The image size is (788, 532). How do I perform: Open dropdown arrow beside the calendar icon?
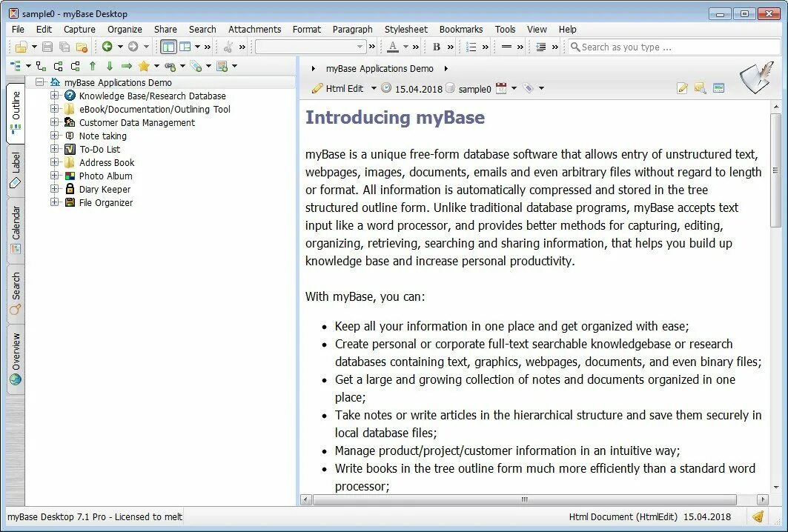[514, 88]
